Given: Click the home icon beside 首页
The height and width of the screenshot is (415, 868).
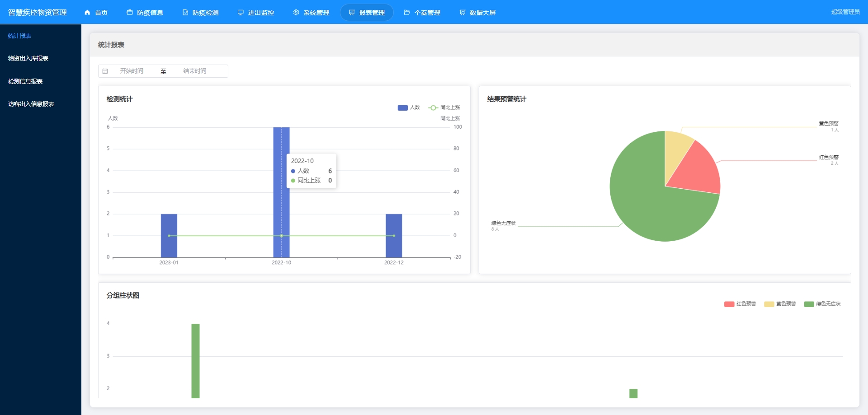Looking at the screenshot, I should coord(87,13).
